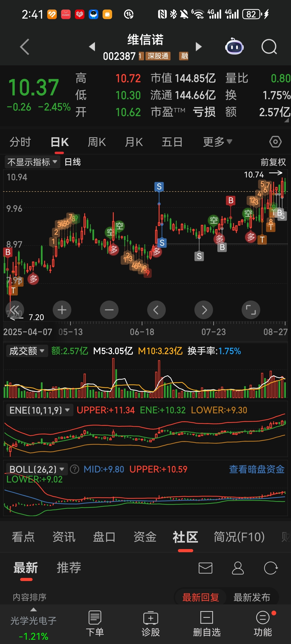Expand the 更多 chart period dropdown

(218, 142)
